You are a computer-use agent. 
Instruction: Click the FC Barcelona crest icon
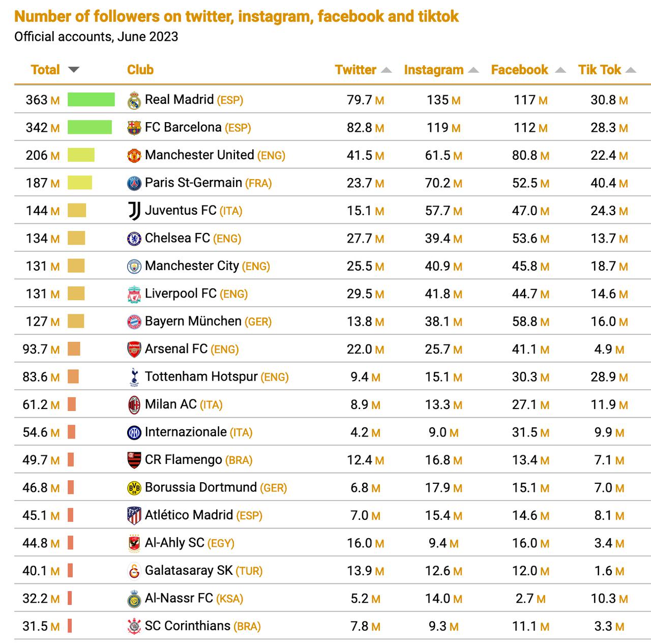tap(134, 128)
